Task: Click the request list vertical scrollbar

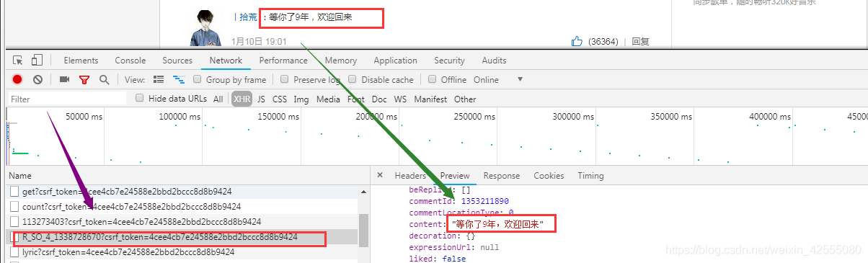Action: click(x=364, y=231)
